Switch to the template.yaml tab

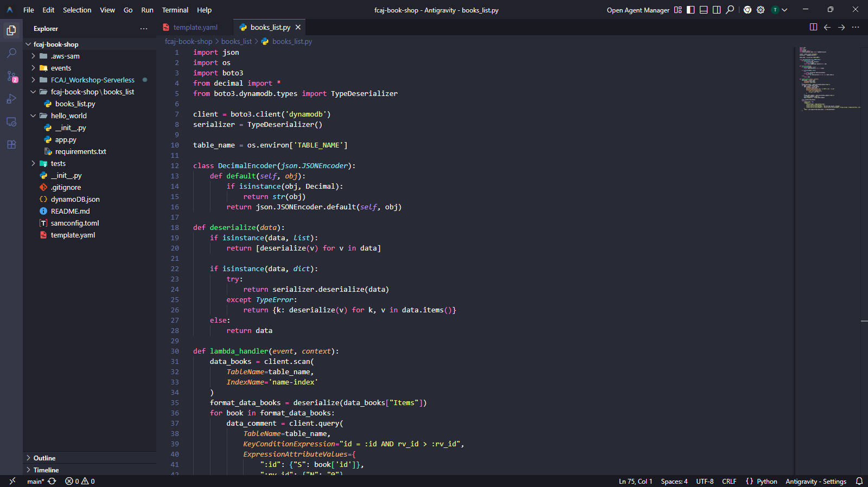coord(195,27)
